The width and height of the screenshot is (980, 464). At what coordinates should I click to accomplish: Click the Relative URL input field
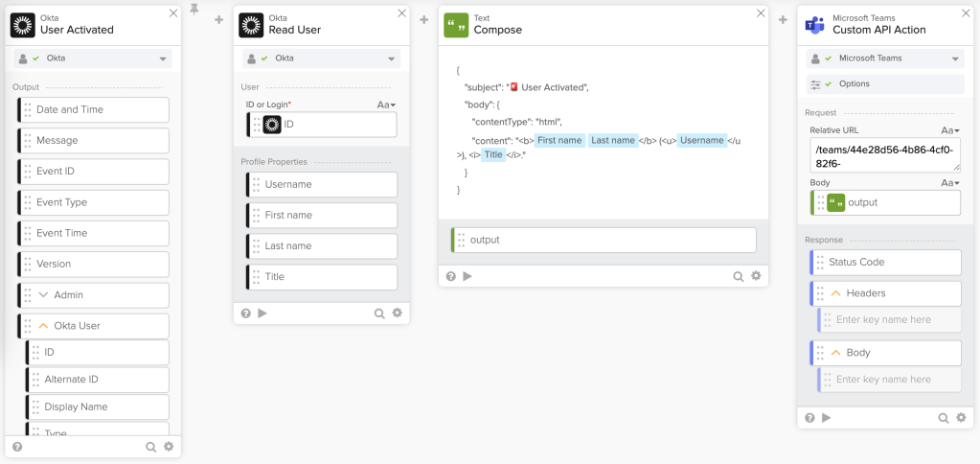pos(884,154)
